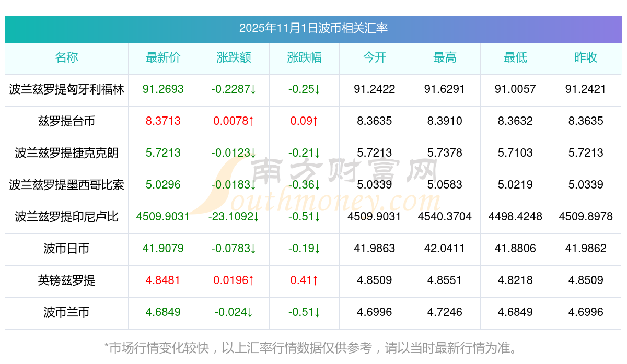
Task: Click the down arrow next to -23.1092
Action: point(257,216)
